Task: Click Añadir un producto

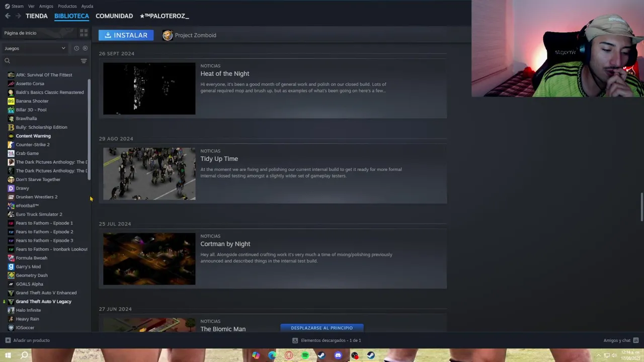Action: 27,340
